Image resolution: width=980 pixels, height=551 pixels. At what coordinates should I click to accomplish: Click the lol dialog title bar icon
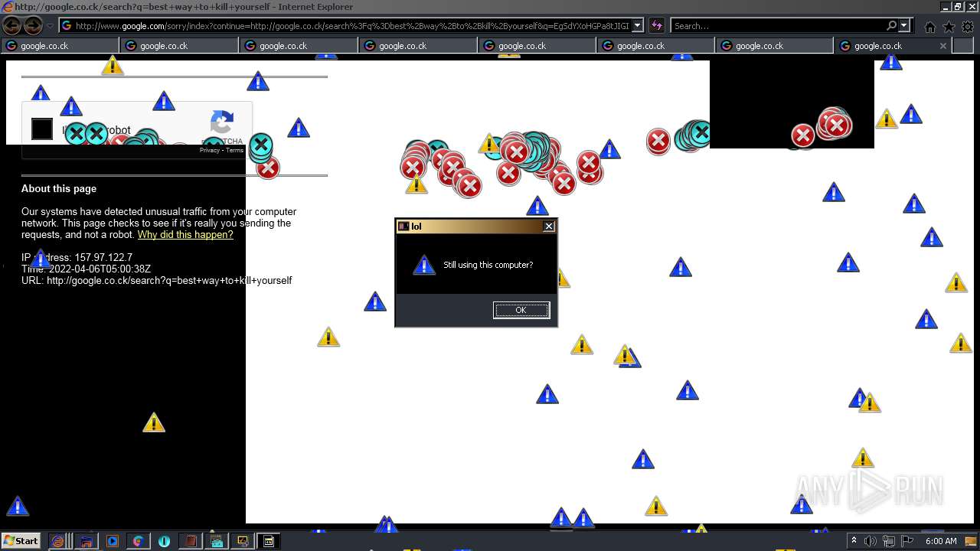click(403, 227)
